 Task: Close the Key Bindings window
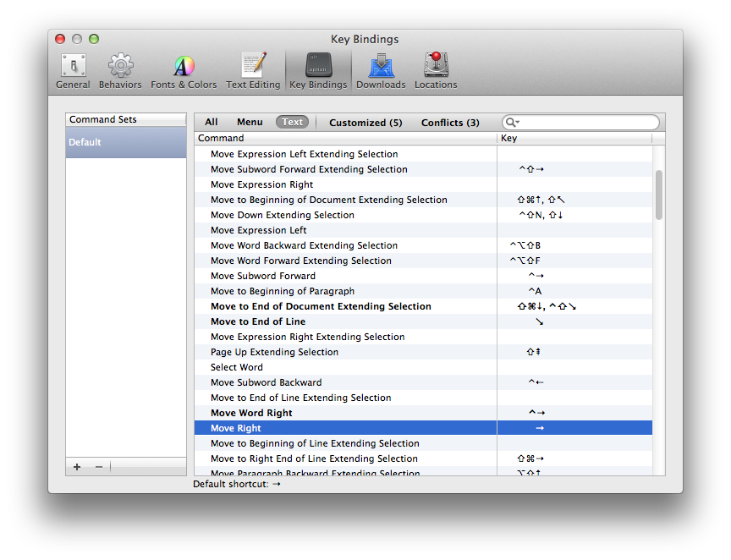(60, 39)
